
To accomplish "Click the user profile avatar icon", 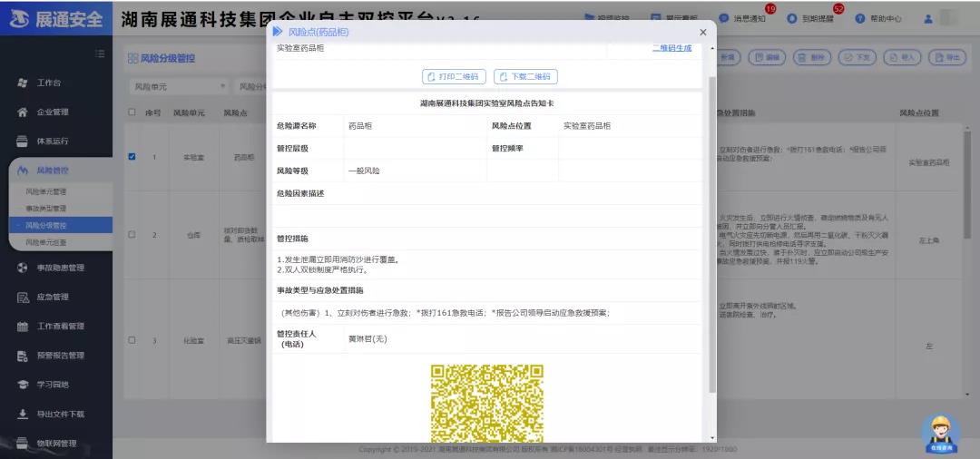I will point(928,19).
